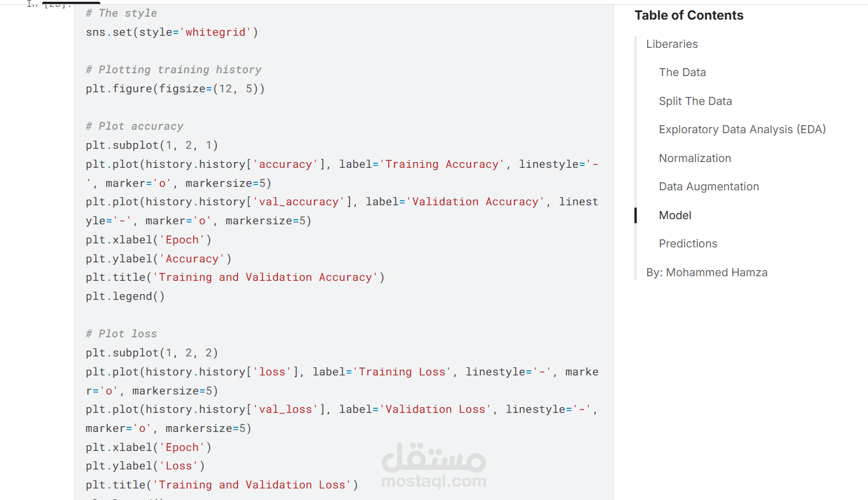Click the Table of Contents heading

689,16
